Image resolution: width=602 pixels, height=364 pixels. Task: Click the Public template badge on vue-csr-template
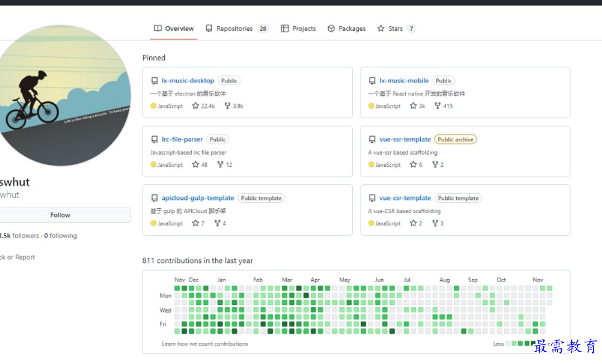click(x=458, y=198)
